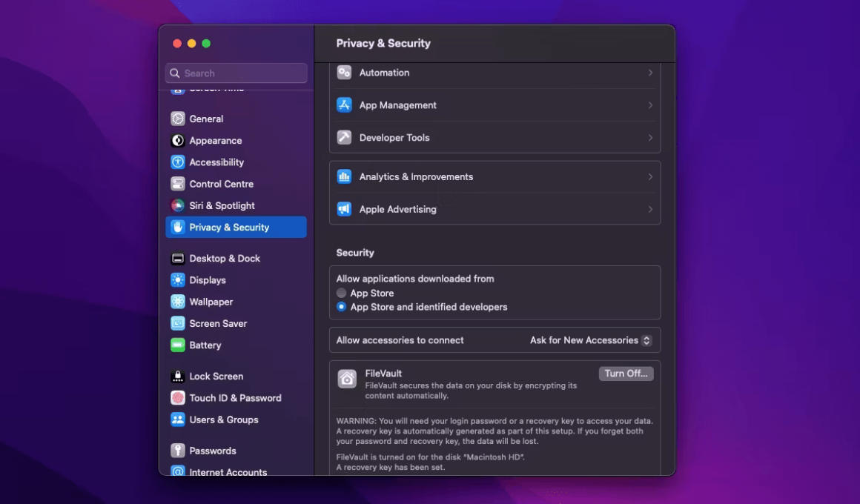Click the magnifying glass search icon

[x=174, y=73]
